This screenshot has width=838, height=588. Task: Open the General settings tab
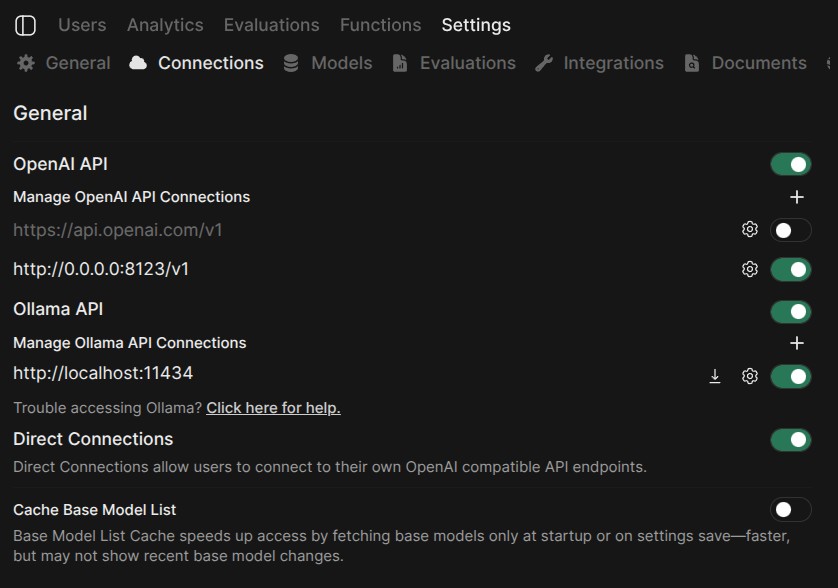pos(65,63)
